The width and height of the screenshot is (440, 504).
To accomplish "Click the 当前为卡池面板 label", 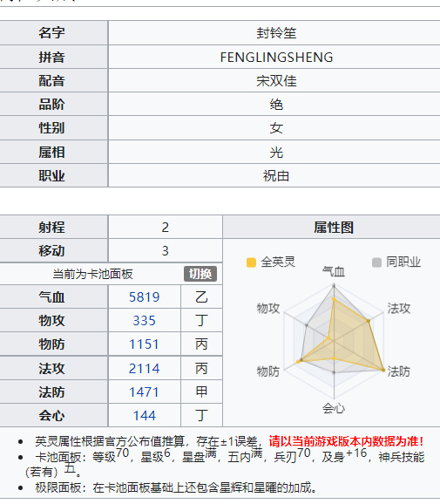I will pyautogui.click(x=92, y=274).
